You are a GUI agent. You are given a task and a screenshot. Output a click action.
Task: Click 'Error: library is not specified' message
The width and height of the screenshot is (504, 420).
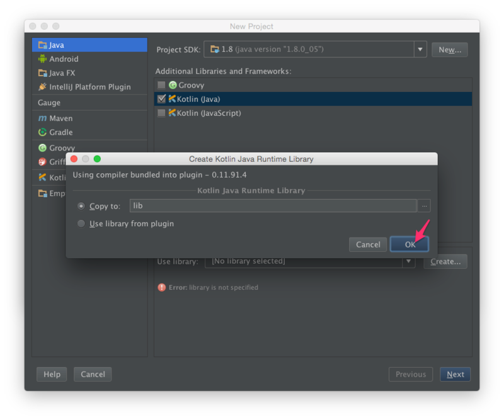pyautogui.click(x=214, y=287)
